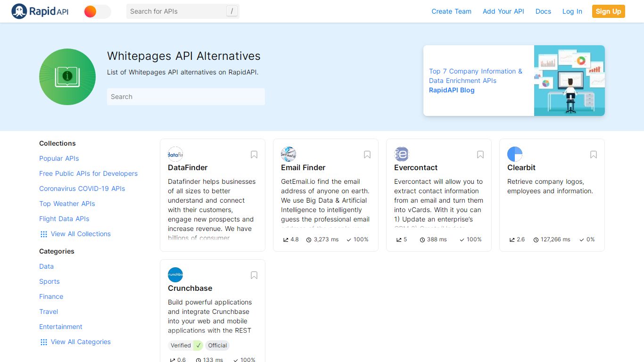Viewport: 644px width, 362px height.
Task: Click the Clearbit description text
Action: (x=550, y=186)
